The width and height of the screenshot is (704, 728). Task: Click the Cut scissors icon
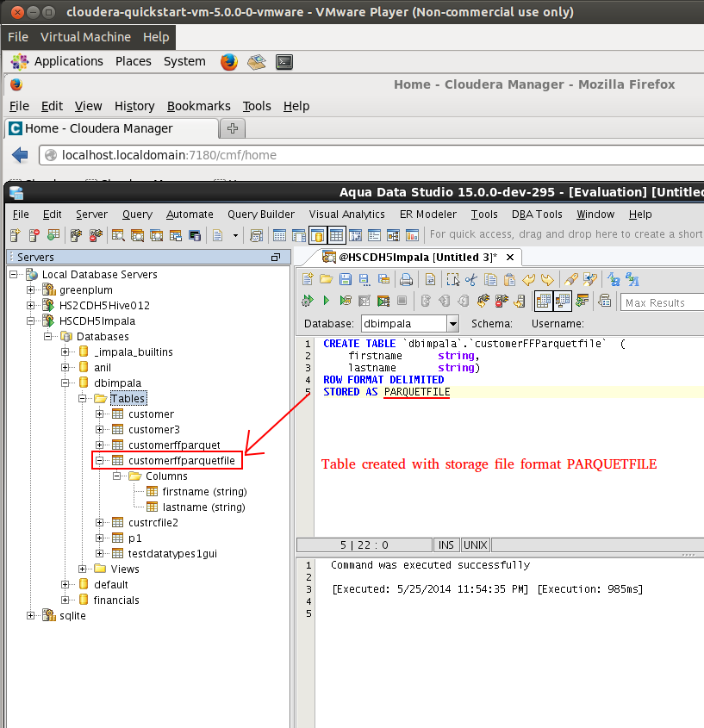[471, 279]
